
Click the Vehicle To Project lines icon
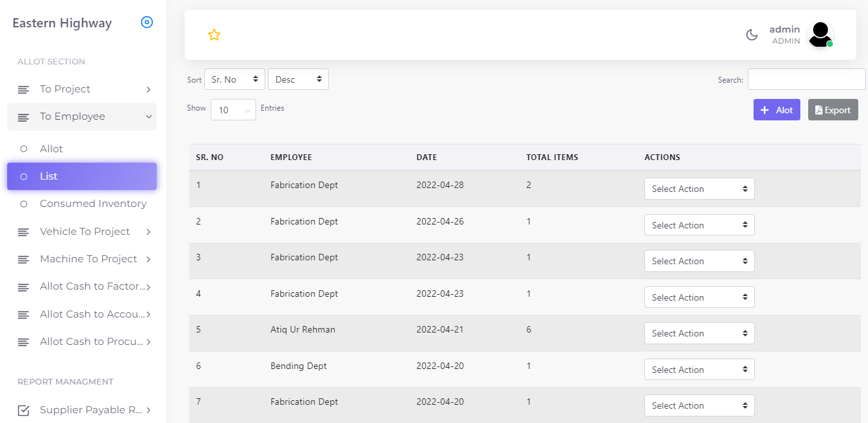(23, 232)
